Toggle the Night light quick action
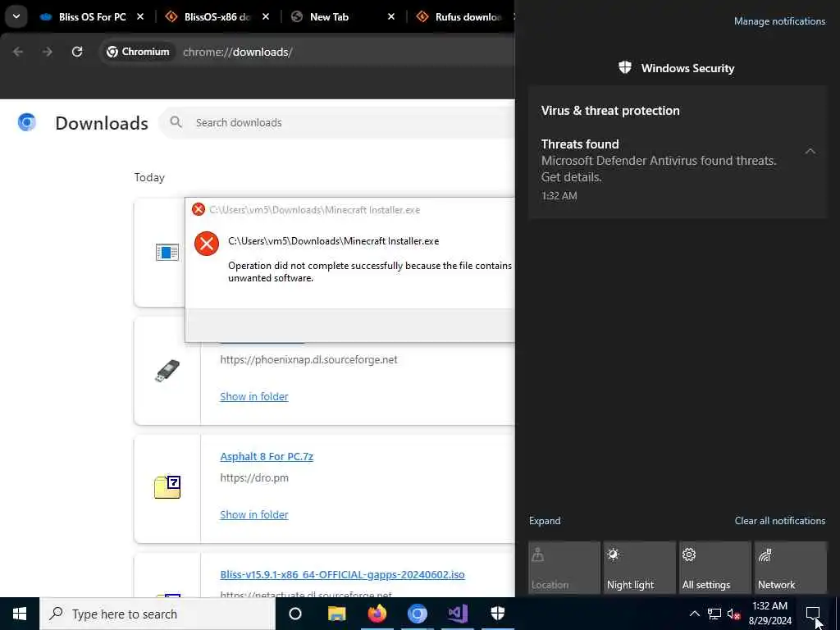The image size is (840, 630). pyautogui.click(x=640, y=568)
